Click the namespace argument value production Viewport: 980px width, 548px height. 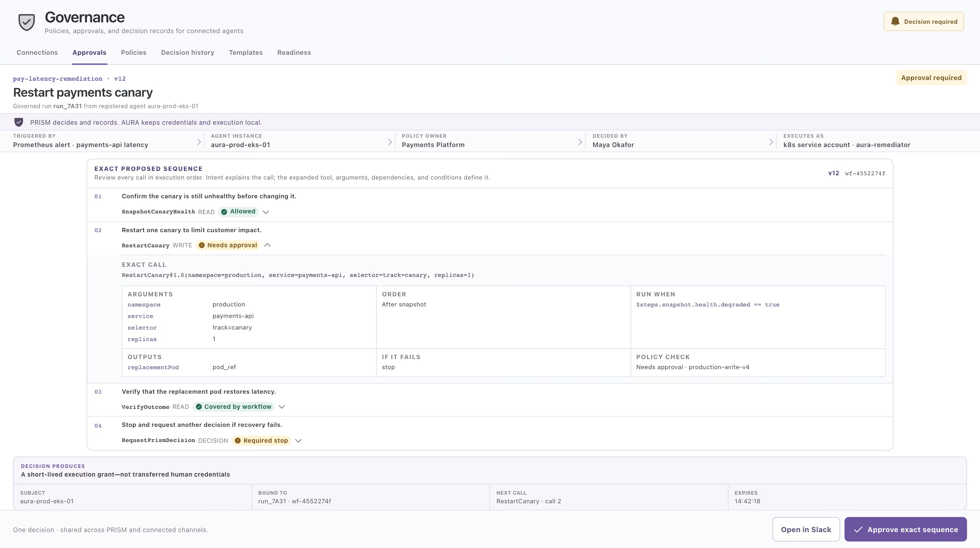(x=229, y=304)
